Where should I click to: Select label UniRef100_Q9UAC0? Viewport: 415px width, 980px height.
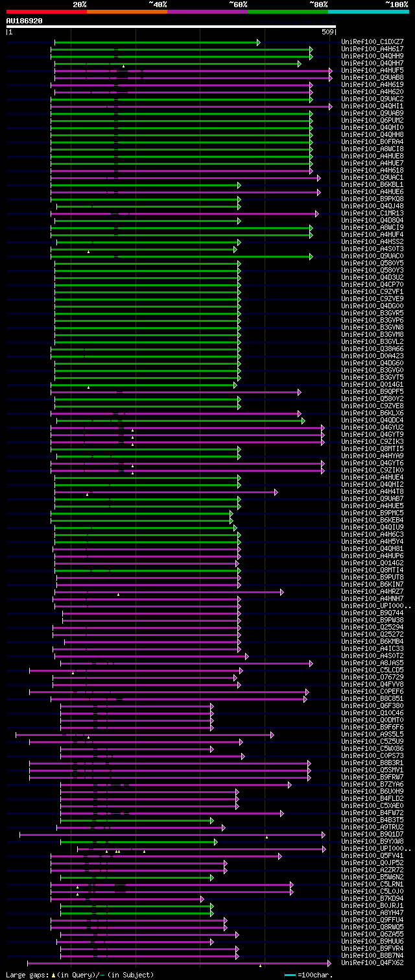(x=372, y=256)
